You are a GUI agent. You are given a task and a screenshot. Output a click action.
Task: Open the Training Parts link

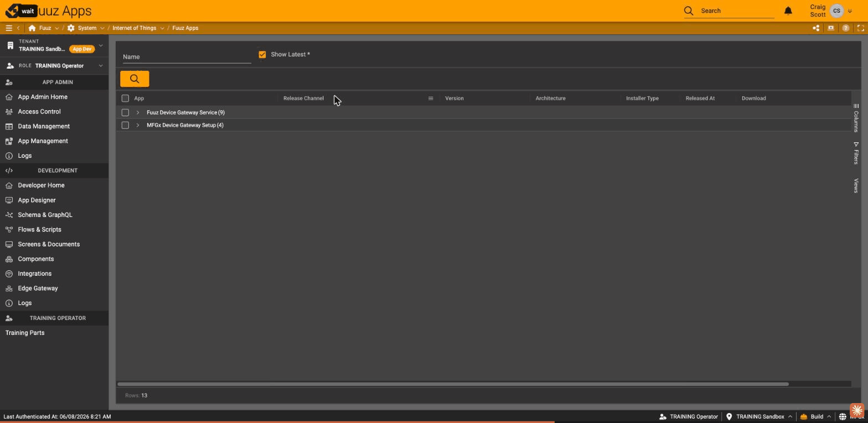coord(25,333)
